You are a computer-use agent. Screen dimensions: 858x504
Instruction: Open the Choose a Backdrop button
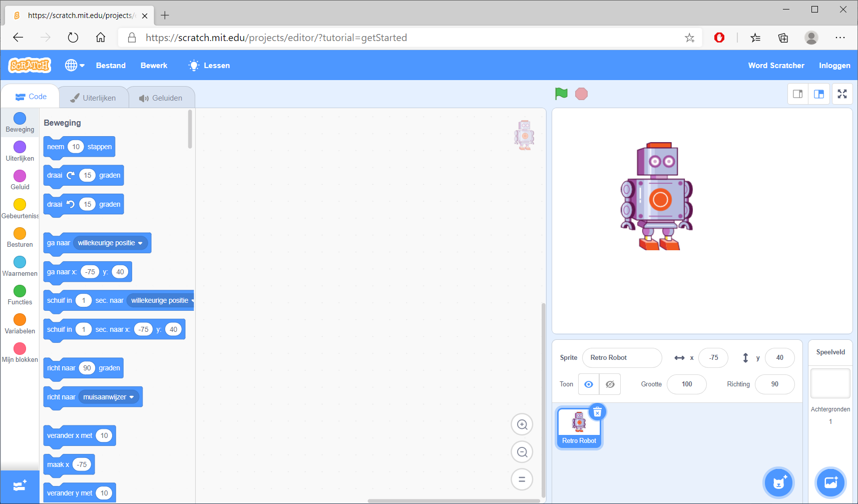(x=831, y=482)
